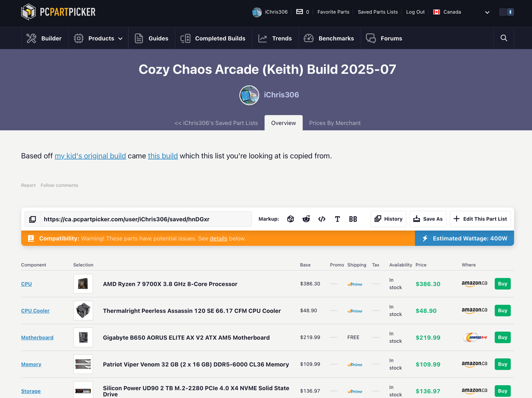Screen dimensions: 532x398
Task: Open the CPU Cooler product thumbnail
Action: 83,311
